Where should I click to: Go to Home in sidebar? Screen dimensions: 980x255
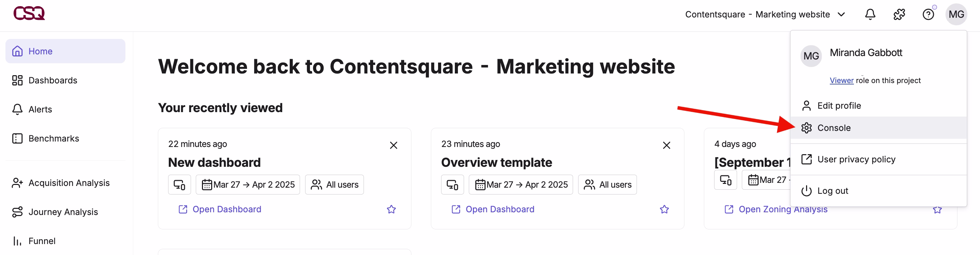coord(65,51)
